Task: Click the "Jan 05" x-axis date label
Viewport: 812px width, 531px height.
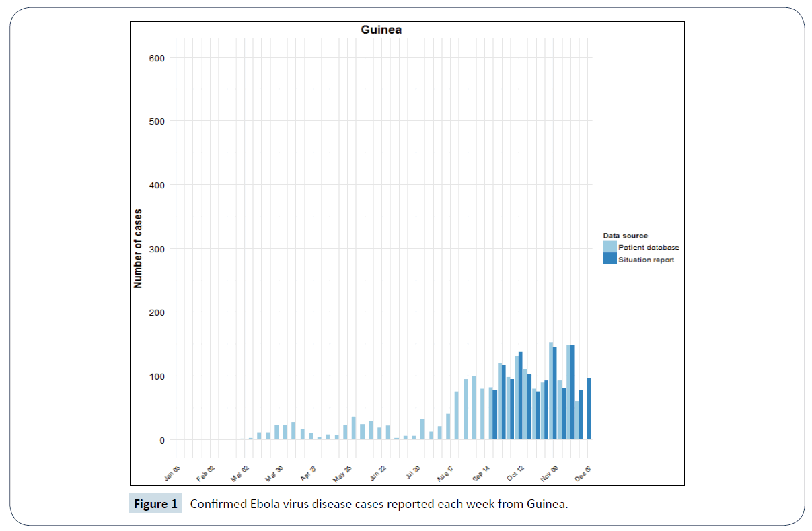Action: point(172,473)
